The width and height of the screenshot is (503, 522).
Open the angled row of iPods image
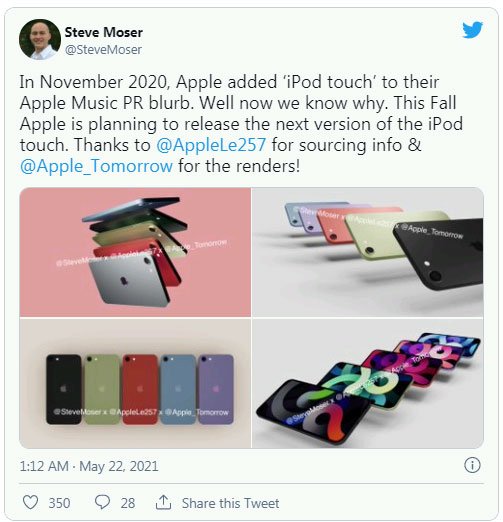pyautogui.click(x=368, y=252)
